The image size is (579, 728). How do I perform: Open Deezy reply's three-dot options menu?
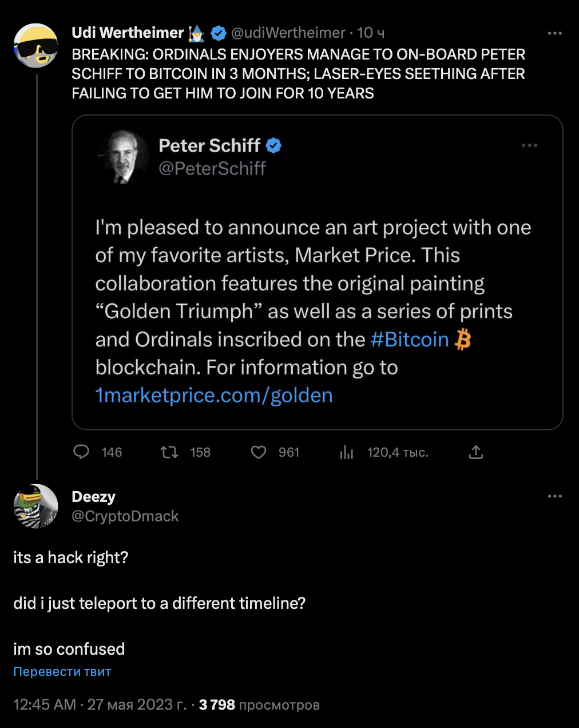(x=554, y=496)
